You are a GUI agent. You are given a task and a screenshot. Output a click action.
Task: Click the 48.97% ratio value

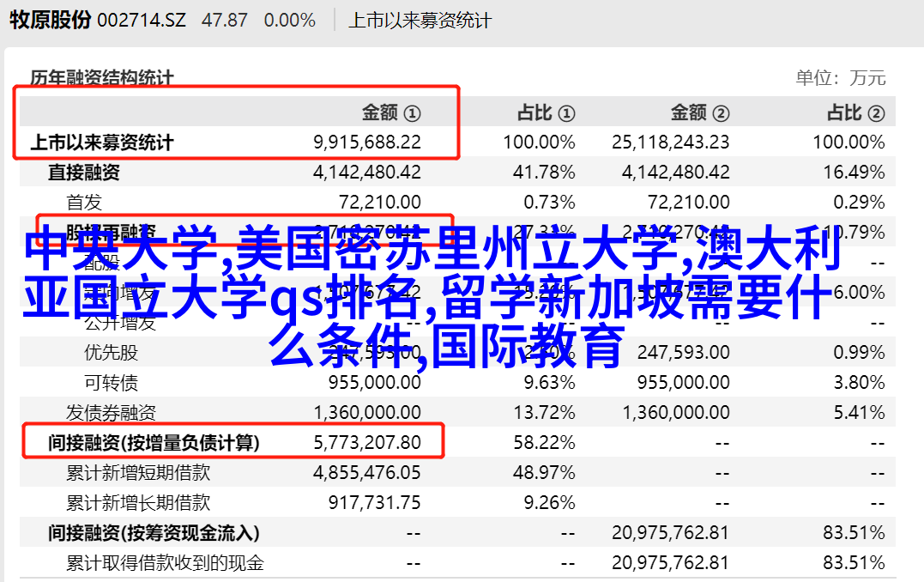[x=544, y=473]
